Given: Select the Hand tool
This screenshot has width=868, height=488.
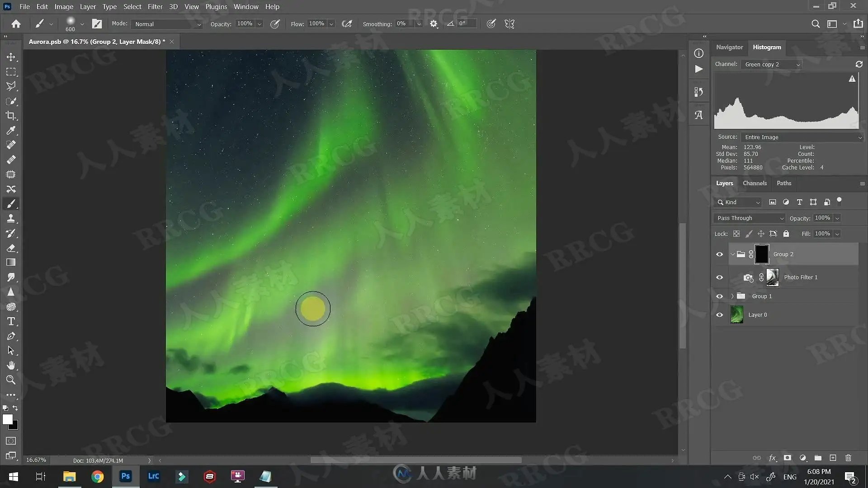Looking at the screenshot, I should coord(11,365).
